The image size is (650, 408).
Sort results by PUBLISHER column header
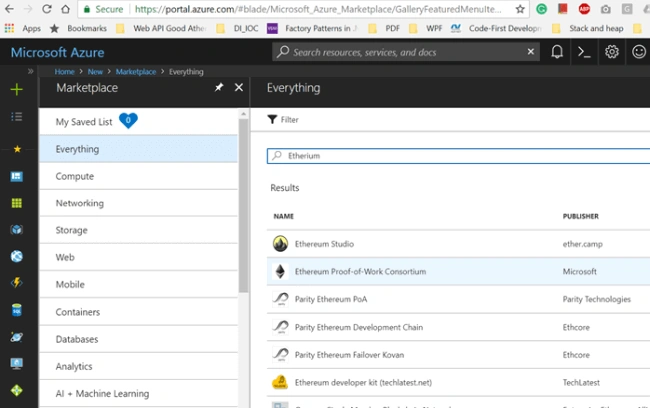tap(580, 216)
